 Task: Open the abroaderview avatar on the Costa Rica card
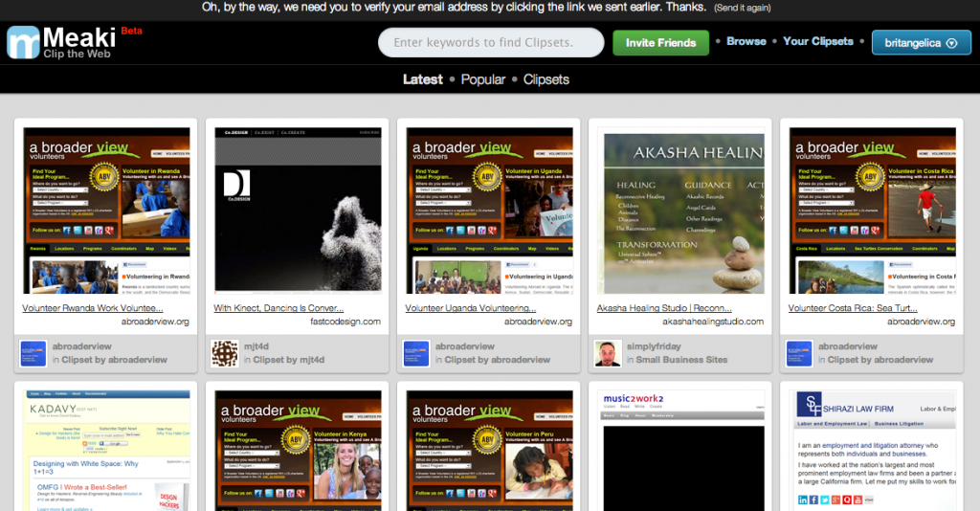[799, 353]
